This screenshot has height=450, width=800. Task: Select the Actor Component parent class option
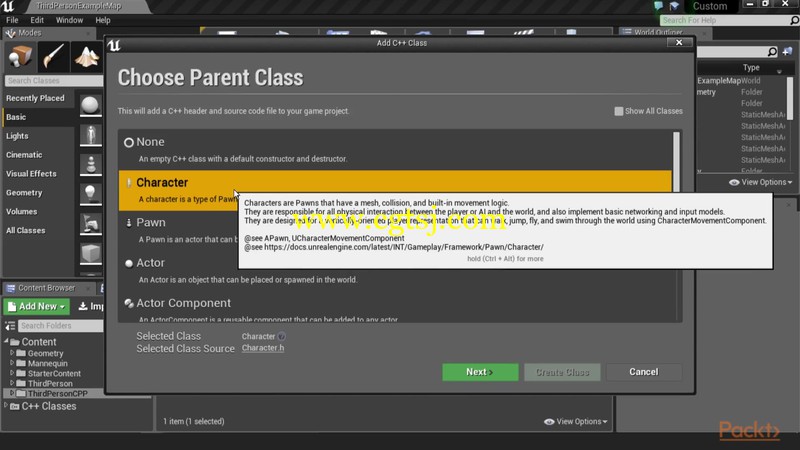[395, 308]
